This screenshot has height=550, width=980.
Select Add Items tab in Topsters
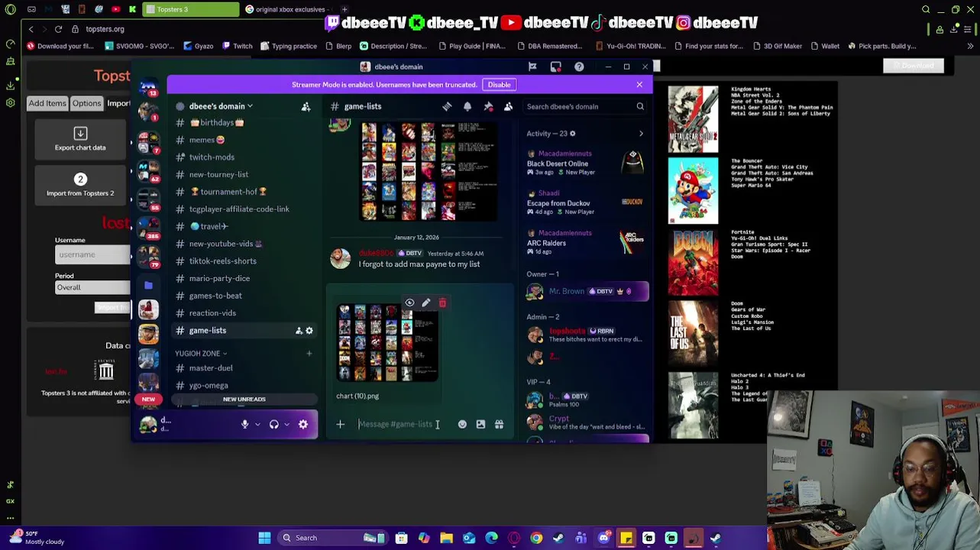pos(47,103)
